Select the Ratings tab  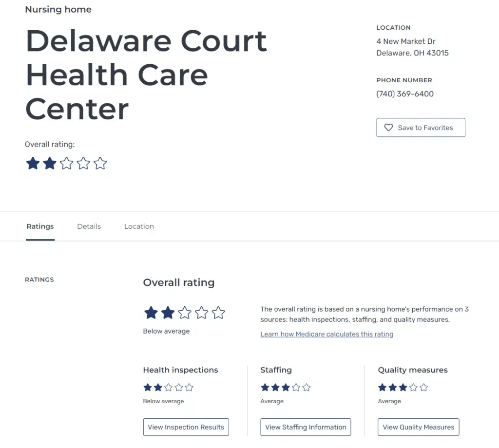(40, 226)
